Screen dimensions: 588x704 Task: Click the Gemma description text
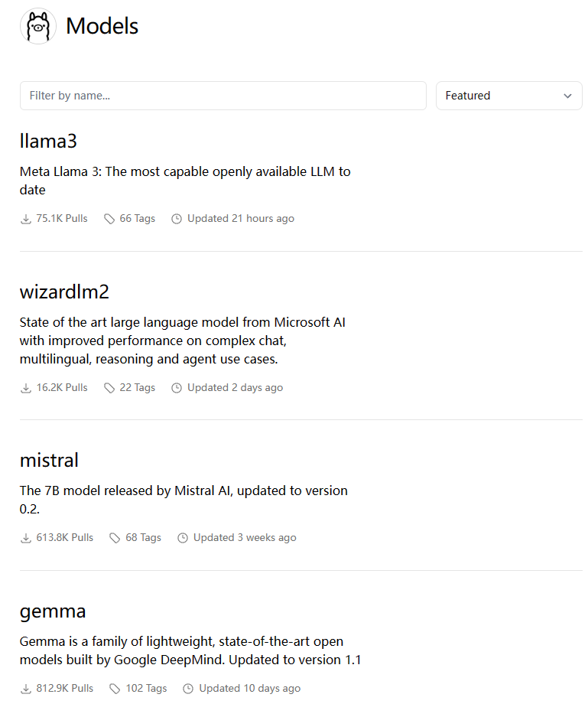[190, 650]
